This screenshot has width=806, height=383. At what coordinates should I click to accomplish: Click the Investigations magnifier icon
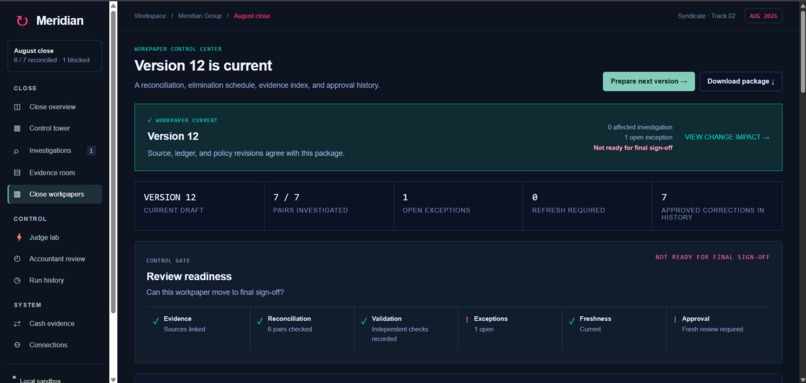(x=17, y=151)
